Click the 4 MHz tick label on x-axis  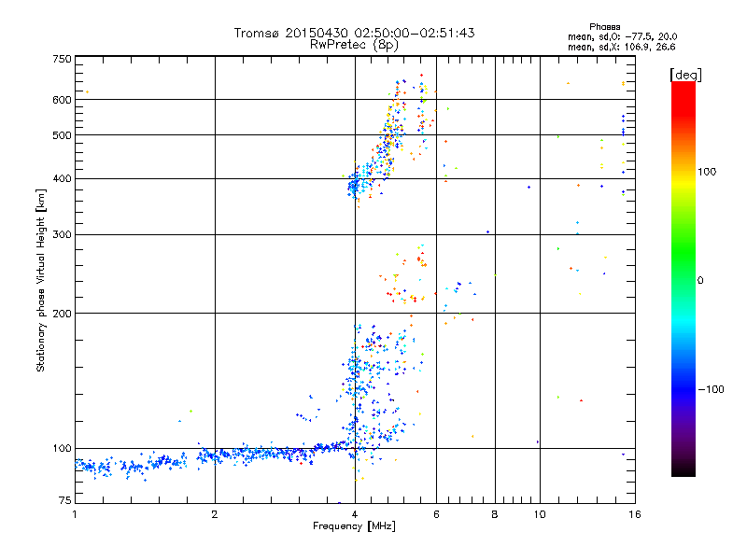tap(354, 514)
